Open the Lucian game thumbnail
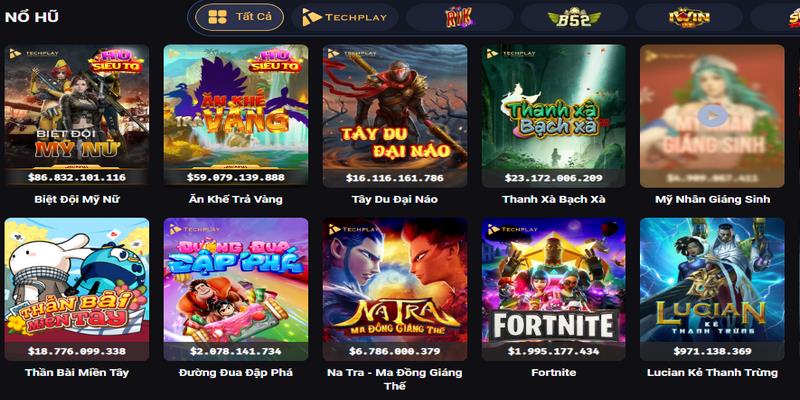The image size is (800, 400). click(712, 289)
